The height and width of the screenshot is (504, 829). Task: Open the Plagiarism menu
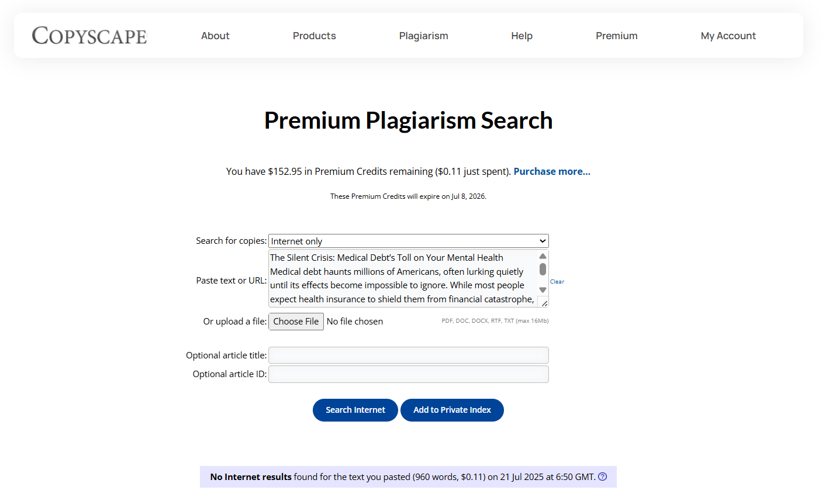(x=424, y=36)
